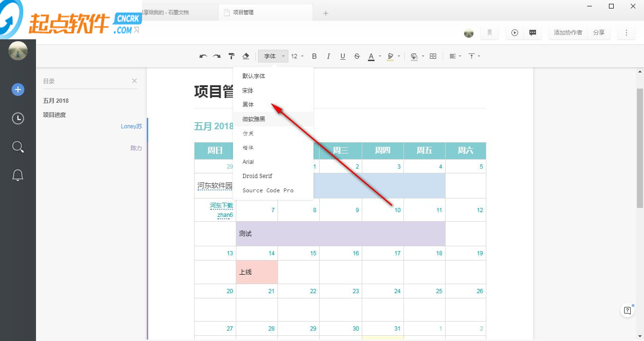This screenshot has height=341, width=644.
Task: Click the 河东软件园 cell text
Action: pos(215,186)
